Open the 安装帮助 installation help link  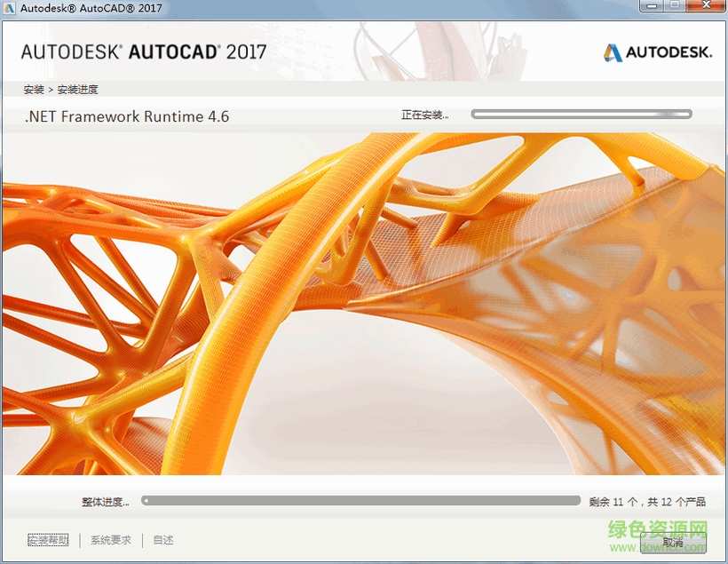(48, 540)
